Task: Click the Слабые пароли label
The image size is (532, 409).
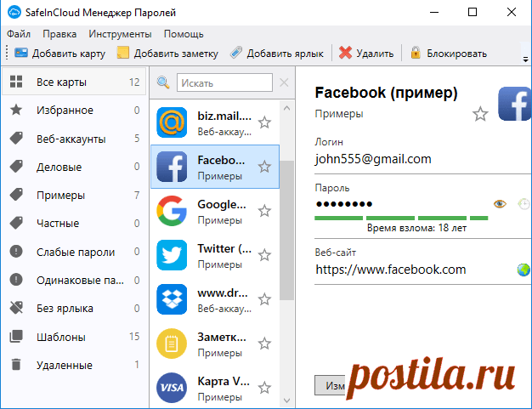Action: (76, 253)
